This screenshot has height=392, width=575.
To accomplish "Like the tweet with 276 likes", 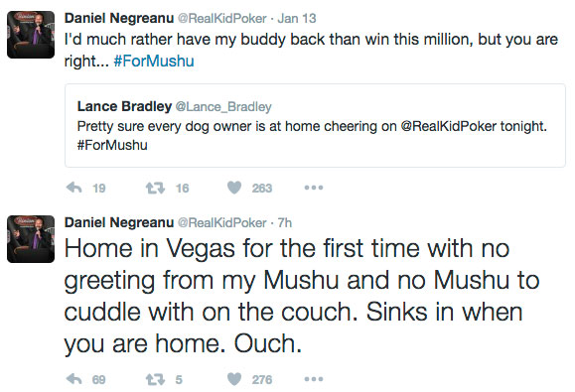I will pos(234,379).
